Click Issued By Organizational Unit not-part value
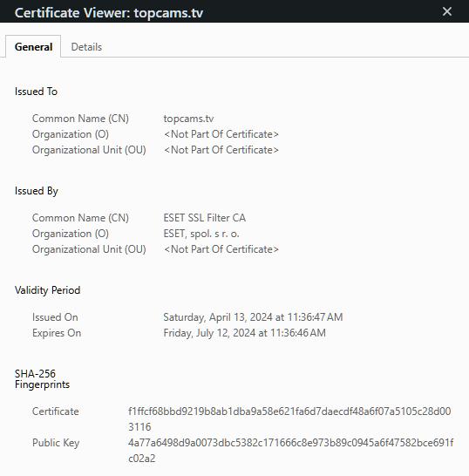Image resolution: width=469 pixels, height=476 pixels. (221, 249)
